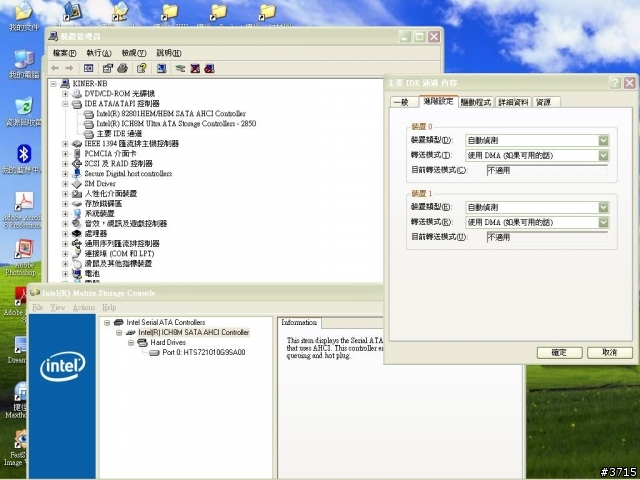Collapse the IDE ATA/ATAPI 控制器 node
The image size is (640, 480).
click(65, 104)
